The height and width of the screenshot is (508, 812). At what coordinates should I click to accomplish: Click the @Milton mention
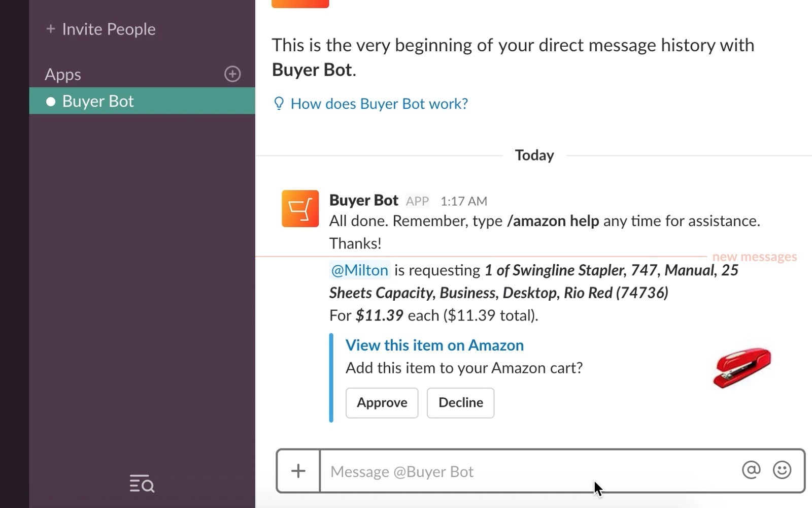click(x=359, y=270)
